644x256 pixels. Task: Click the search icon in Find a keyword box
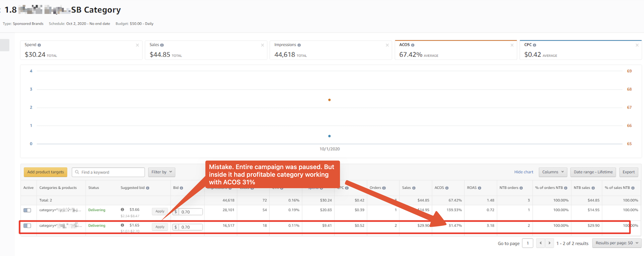click(77, 172)
